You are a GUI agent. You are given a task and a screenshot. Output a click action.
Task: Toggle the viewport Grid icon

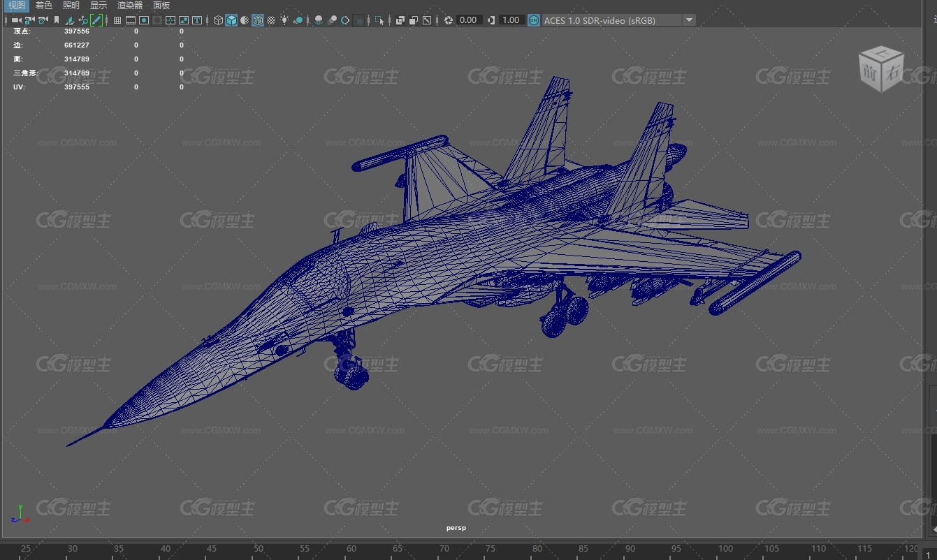pyautogui.click(x=117, y=20)
